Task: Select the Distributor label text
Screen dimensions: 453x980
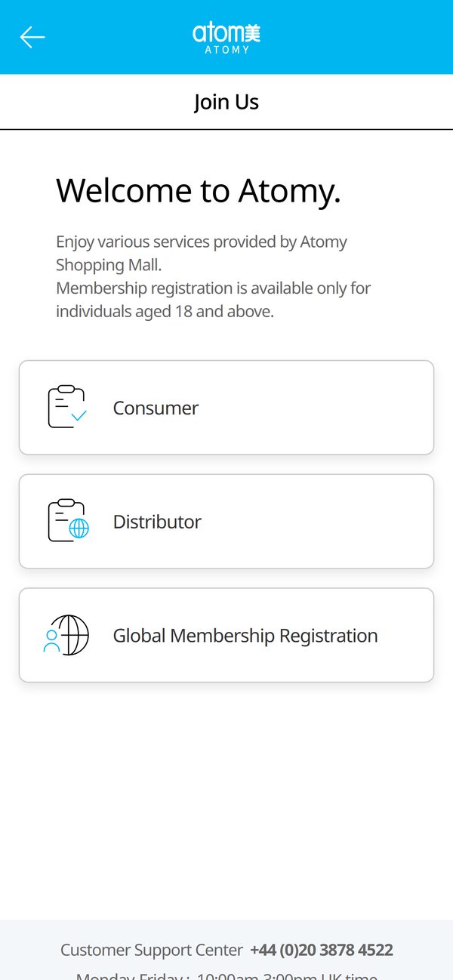Action: (x=157, y=522)
